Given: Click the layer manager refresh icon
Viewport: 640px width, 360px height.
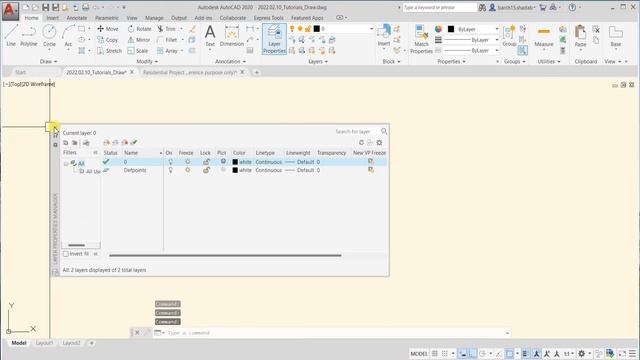Looking at the screenshot, I should pyautogui.click(x=361, y=142).
